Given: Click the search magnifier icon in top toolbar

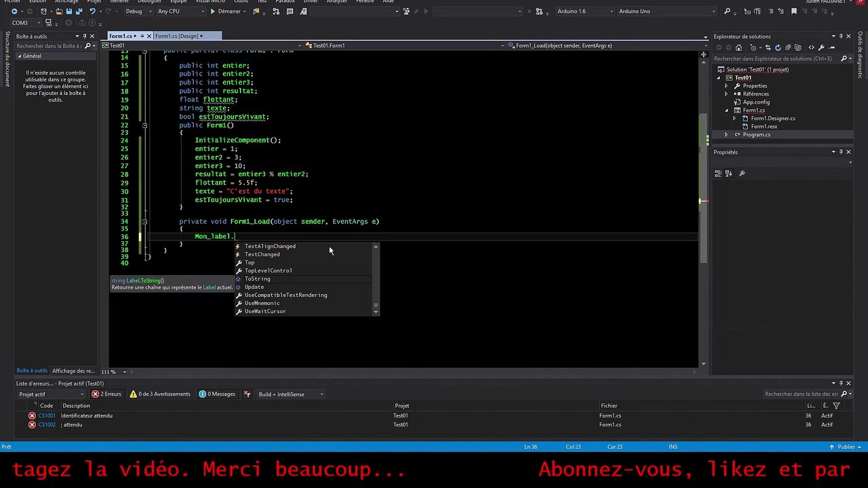Looking at the screenshot, I should (727, 12).
